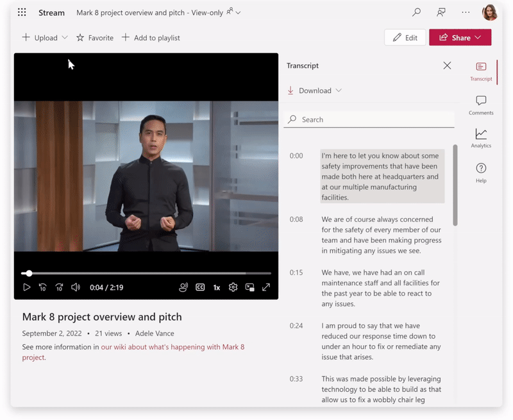The height and width of the screenshot is (420, 513).
Task: Expand the Share dropdown chevron
Action: 478,38
